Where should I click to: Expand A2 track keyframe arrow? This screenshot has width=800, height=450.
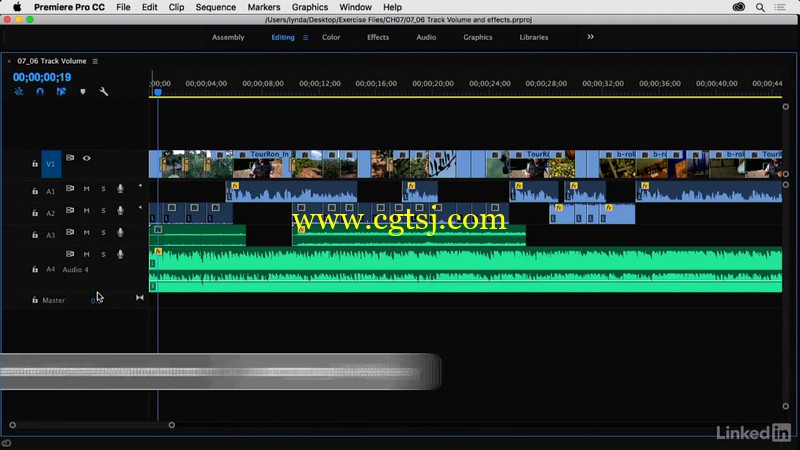pos(140,208)
